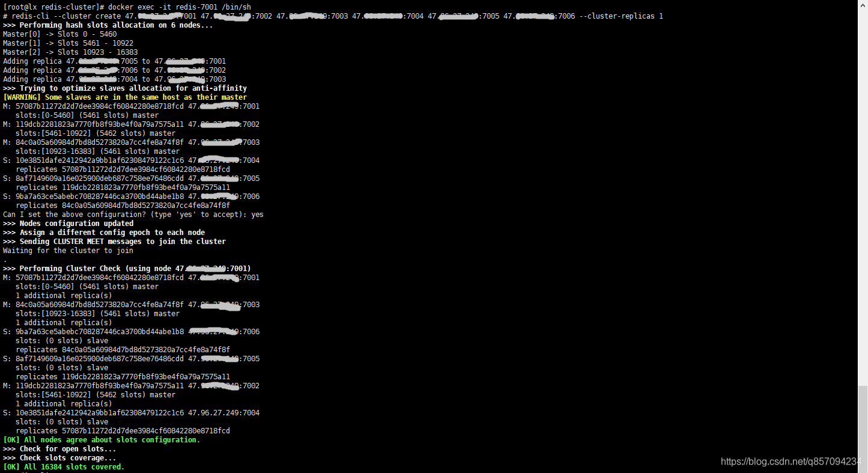Click the 'Master[1] -> Slots 5461 - 10922' line
Image resolution: width=868 pixels, height=473 pixels.
[68, 43]
